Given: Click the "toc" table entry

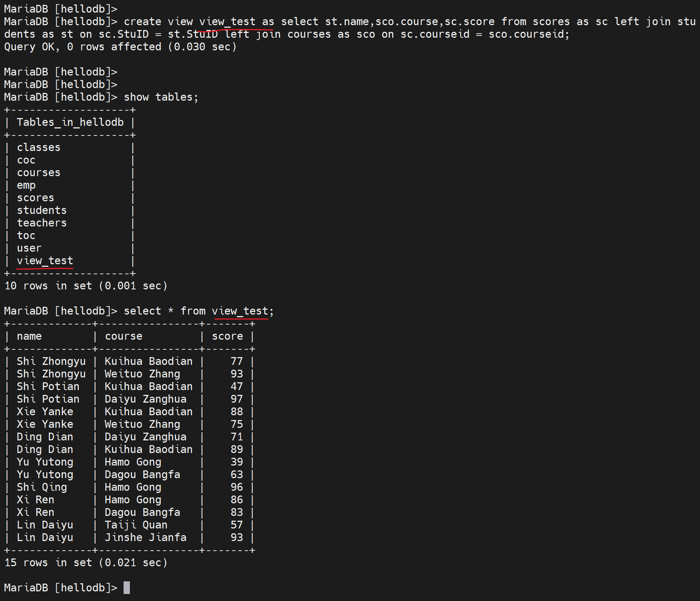Looking at the screenshot, I should tap(26, 236).
